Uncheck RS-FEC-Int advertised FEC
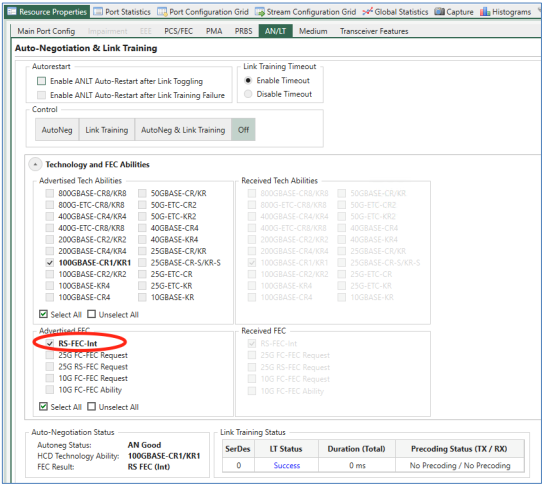The height and width of the screenshot is (487, 544). 50,343
